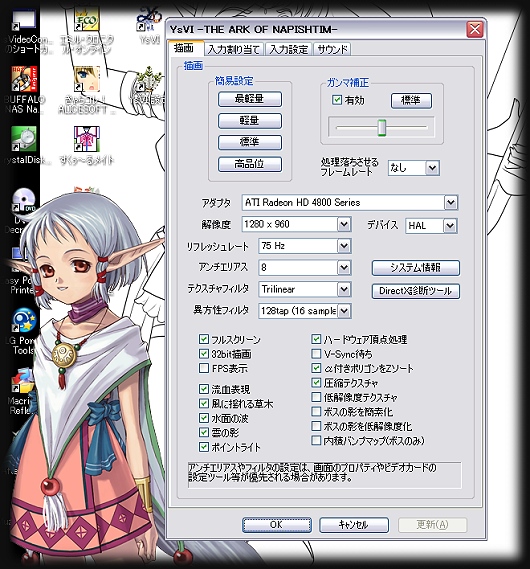
Task: Open the Sukusuku Mate kimono desktop icon
Action: (86, 139)
